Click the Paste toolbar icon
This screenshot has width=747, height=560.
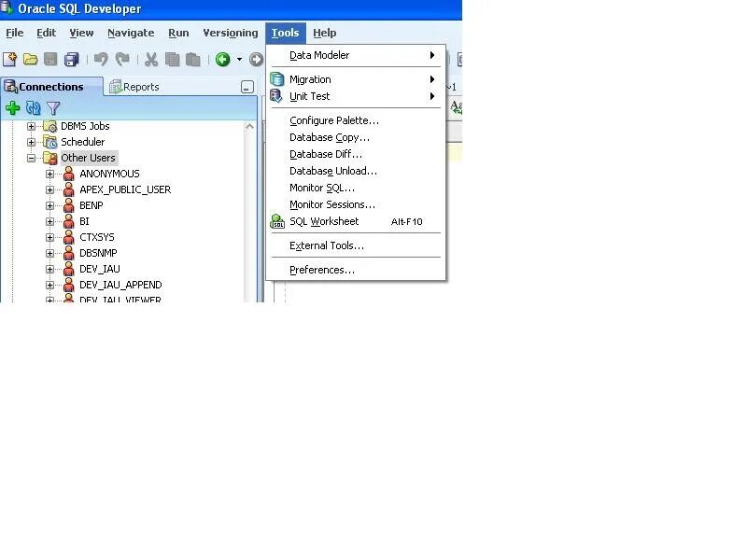coord(193,60)
